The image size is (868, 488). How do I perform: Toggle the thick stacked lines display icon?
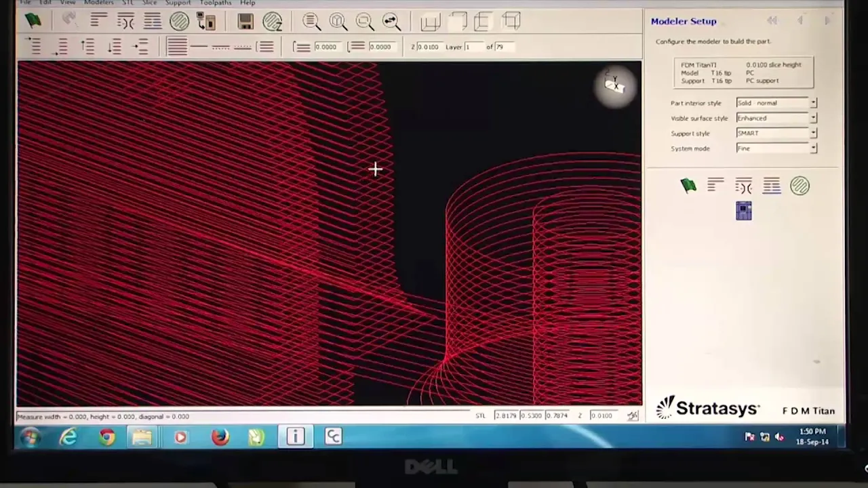(x=177, y=47)
